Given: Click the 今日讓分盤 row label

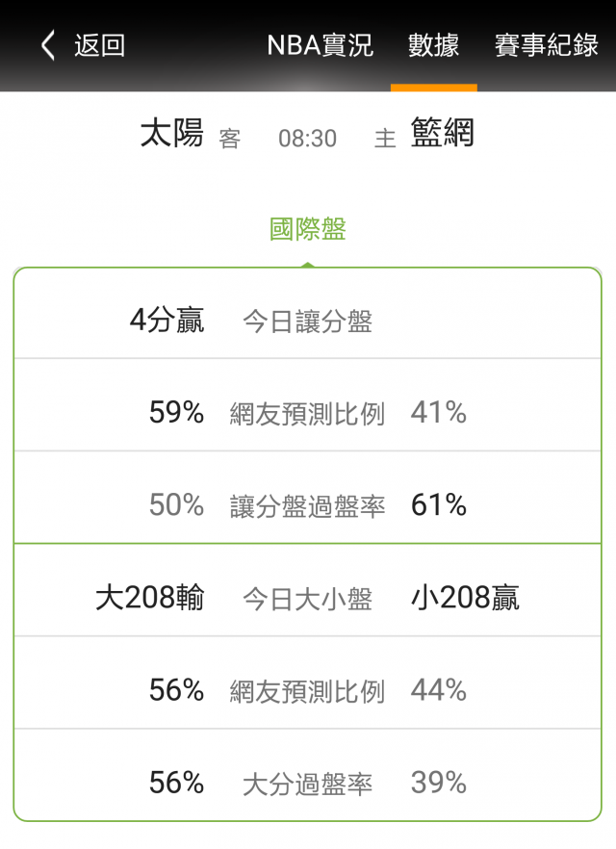Looking at the screenshot, I should [307, 322].
